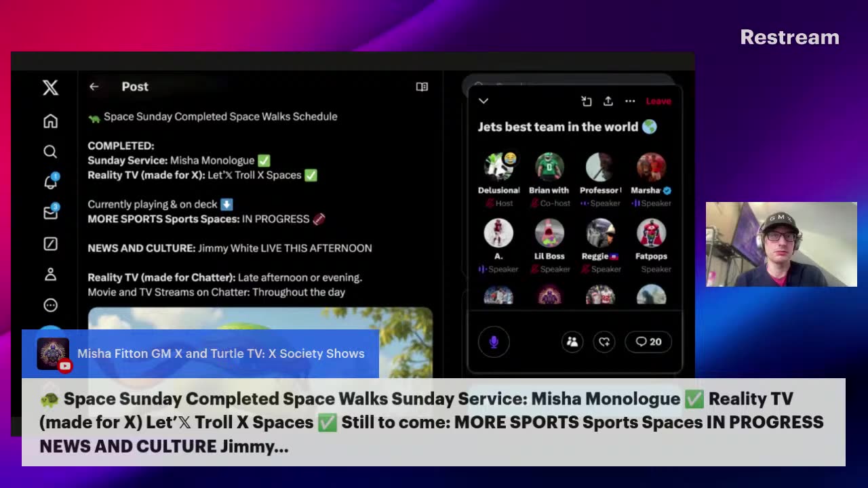Image resolution: width=868 pixels, height=488 pixels.
Task: Select speaker Lil Boss avatar
Action: (549, 232)
